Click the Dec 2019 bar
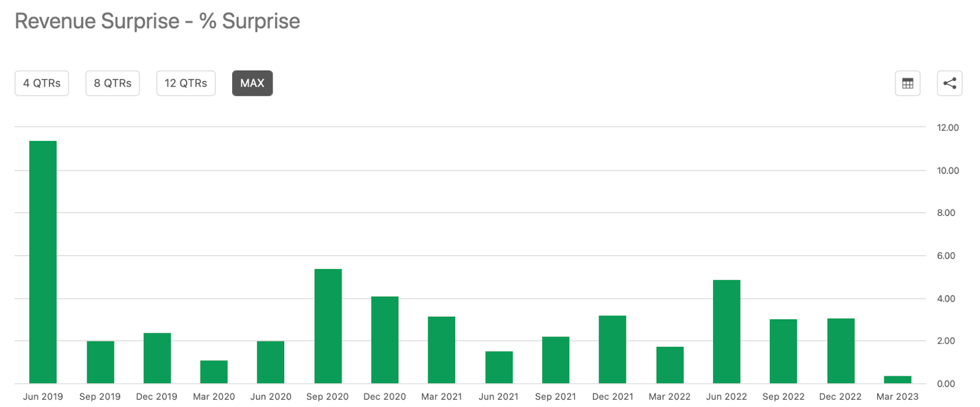 point(157,359)
